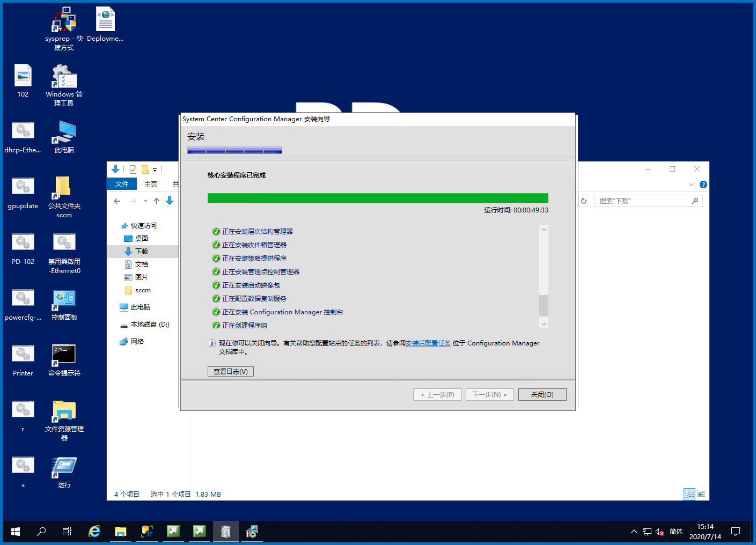Screen dimensions: 756x545
Task: Expand the Explorer ribbon chevron
Action: [692, 185]
